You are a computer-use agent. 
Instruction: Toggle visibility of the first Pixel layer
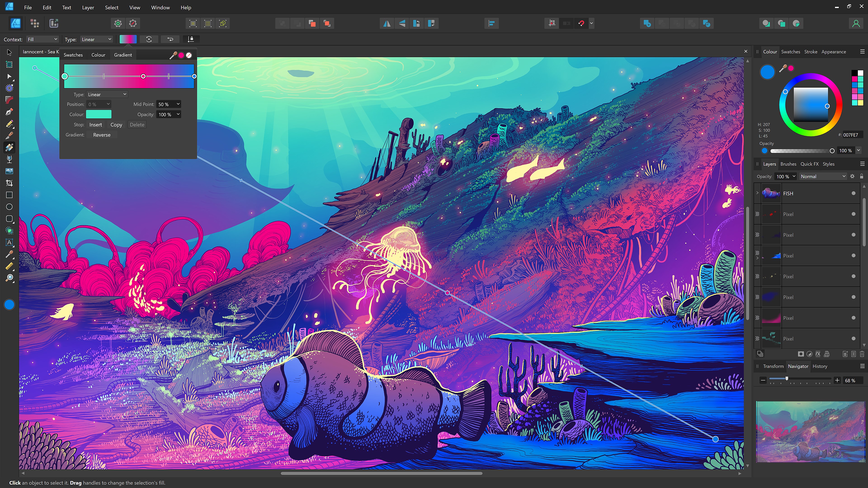pos(854,214)
